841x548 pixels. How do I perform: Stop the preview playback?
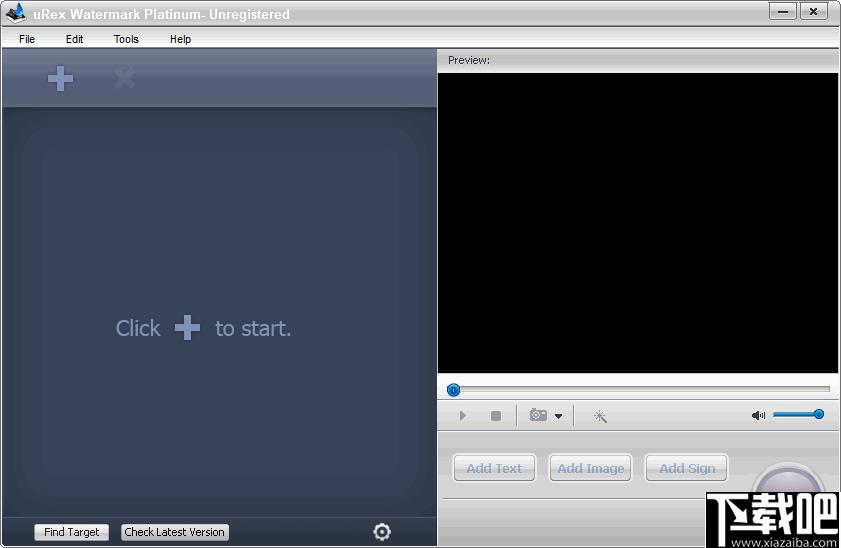(496, 416)
